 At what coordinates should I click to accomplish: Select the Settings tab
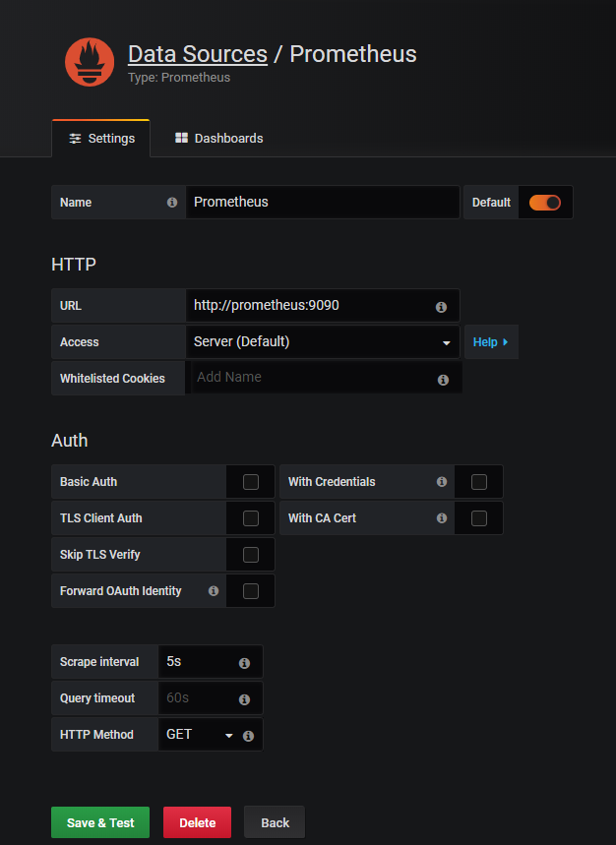pos(101,139)
